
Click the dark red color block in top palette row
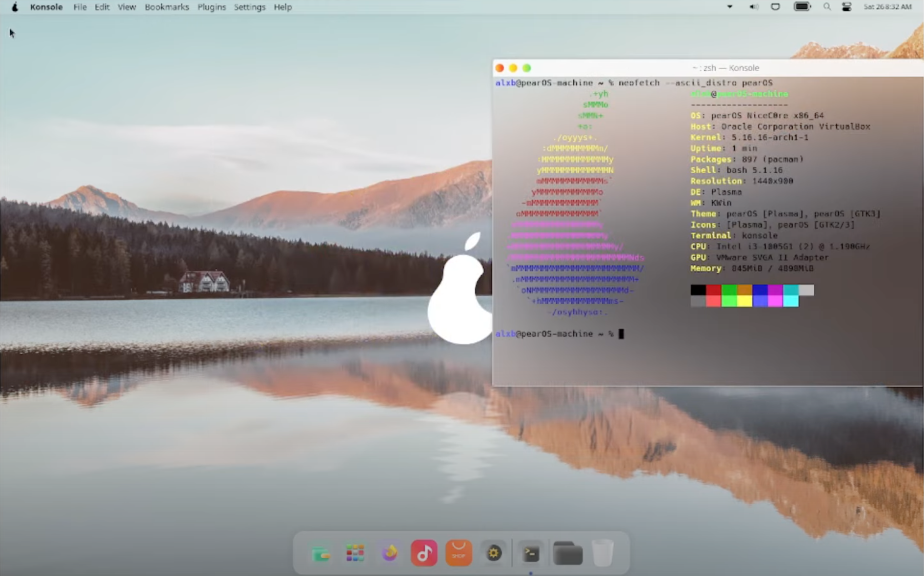tap(714, 290)
